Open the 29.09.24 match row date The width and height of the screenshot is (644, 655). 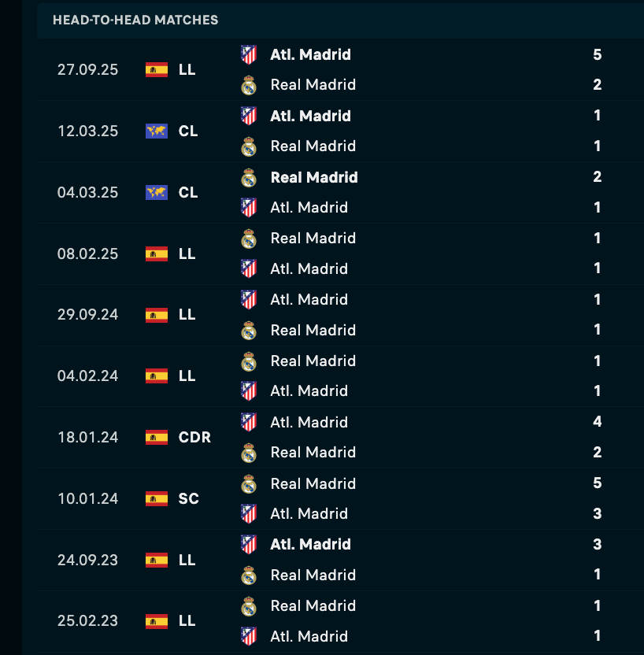pyautogui.click(x=87, y=315)
